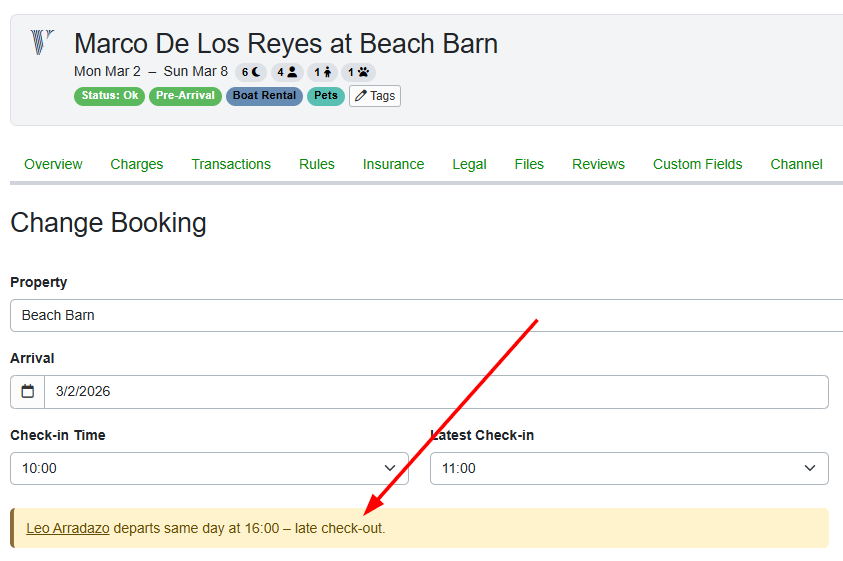
Task: Click the 6 nights moon badge
Action: click(x=251, y=72)
